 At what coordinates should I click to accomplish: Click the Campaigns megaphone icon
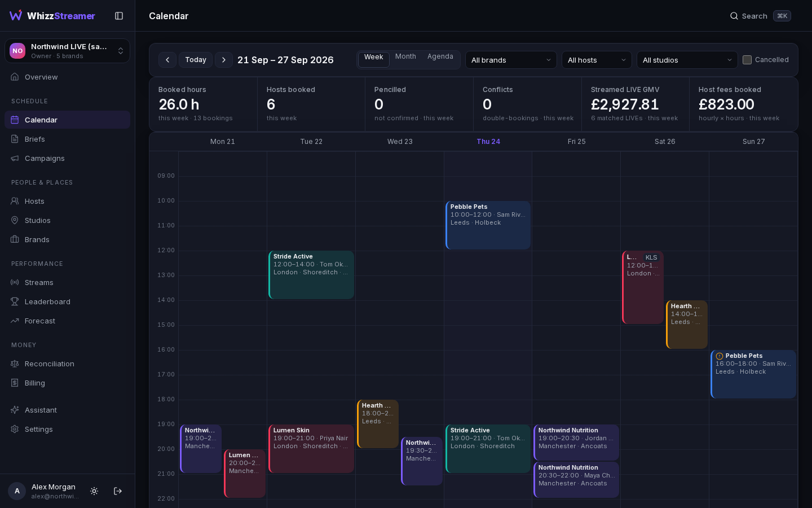[x=15, y=158]
